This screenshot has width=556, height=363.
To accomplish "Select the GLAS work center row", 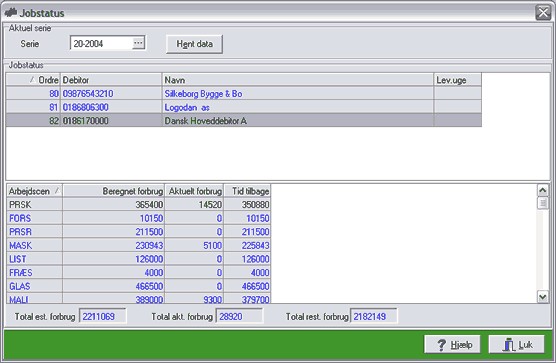I will coord(139,286).
